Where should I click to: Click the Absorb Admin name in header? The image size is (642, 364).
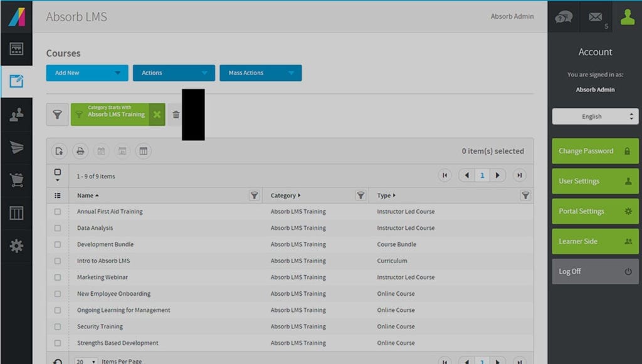coord(512,16)
